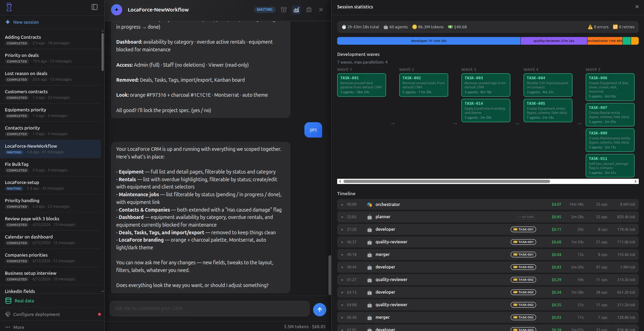
Task: Expand the quality-reviewer row at 61:27
Action: [342, 280]
